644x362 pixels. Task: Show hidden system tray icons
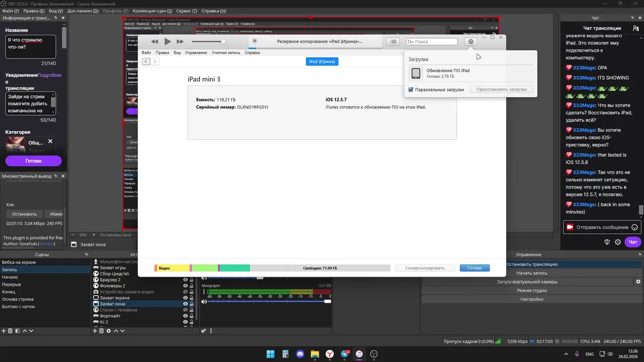566,354
